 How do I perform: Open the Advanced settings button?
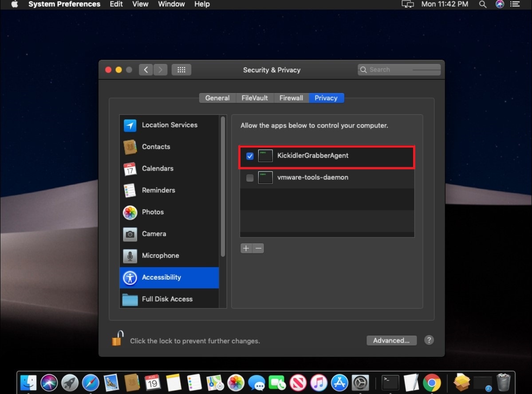point(391,340)
